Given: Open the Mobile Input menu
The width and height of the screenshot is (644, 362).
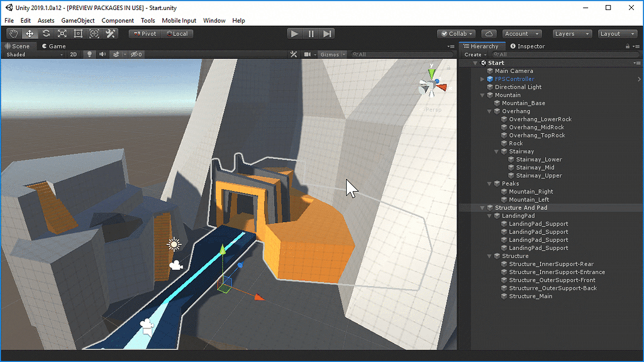Looking at the screenshot, I should (x=179, y=21).
